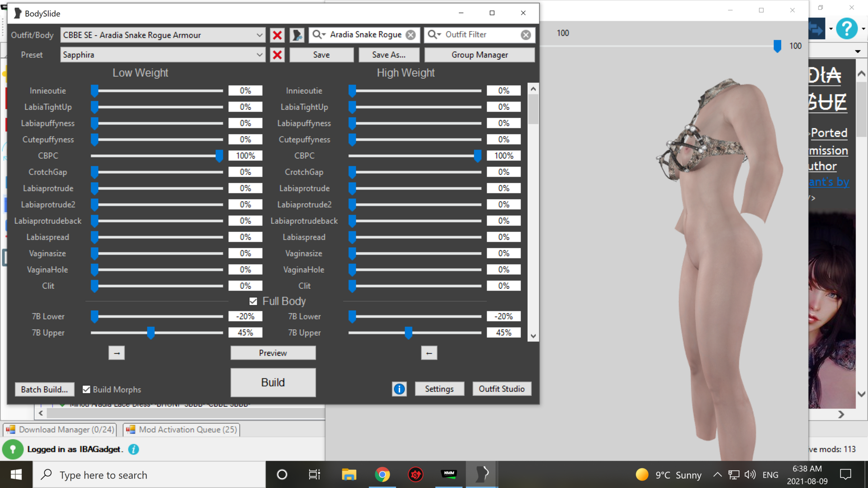This screenshot has height=488, width=868.
Task: Show hidden system tray icons
Action: point(717,474)
